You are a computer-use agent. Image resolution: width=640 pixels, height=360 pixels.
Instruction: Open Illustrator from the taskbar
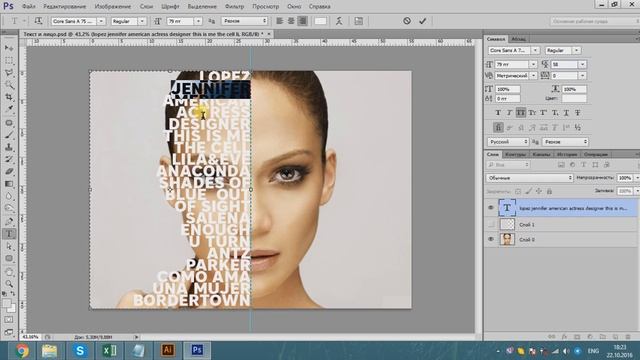[168, 351]
